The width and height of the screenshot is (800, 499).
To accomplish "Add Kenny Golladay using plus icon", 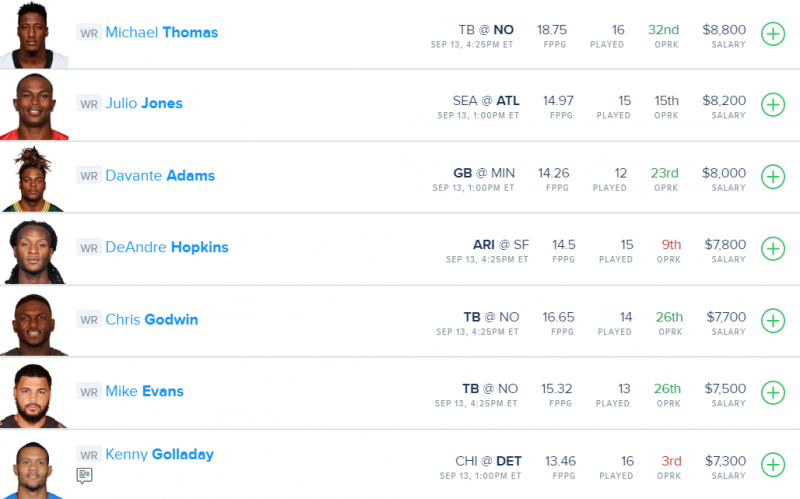I will (x=773, y=465).
